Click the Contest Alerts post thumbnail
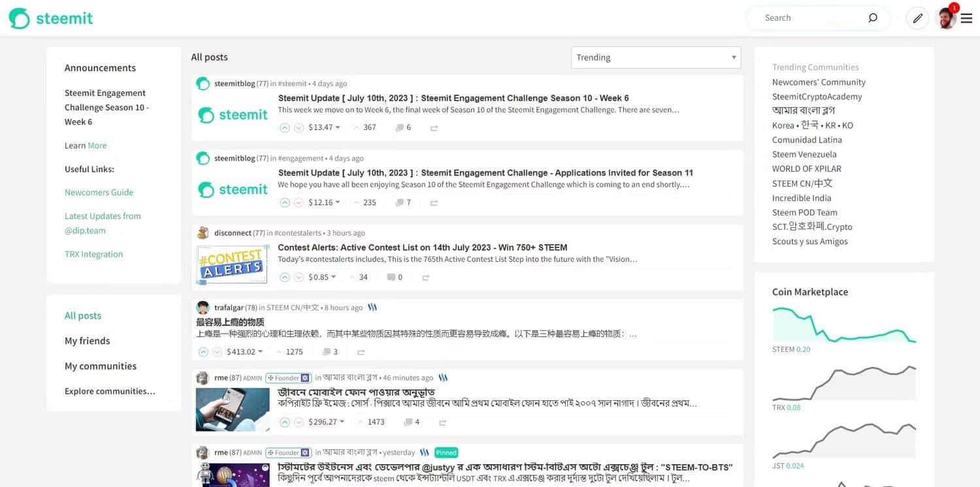 pos(232,264)
